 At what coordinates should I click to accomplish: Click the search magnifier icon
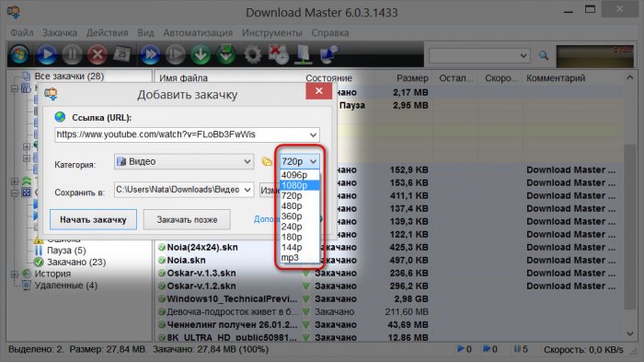(x=544, y=55)
